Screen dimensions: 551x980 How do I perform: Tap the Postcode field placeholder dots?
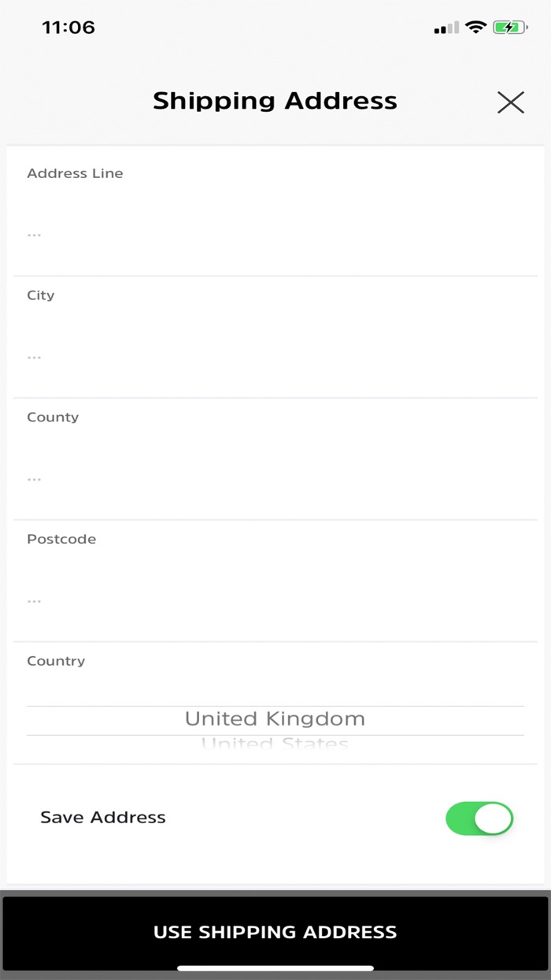pyautogui.click(x=34, y=601)
